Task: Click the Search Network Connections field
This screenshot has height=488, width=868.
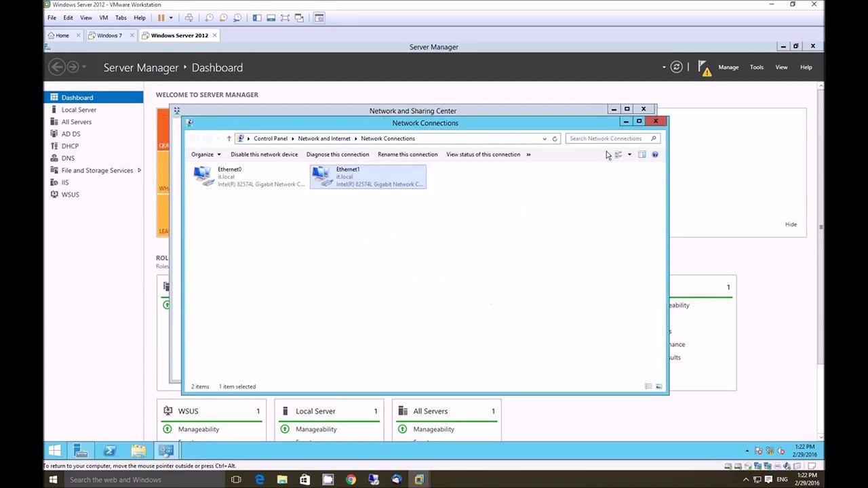Action: pyautogui.click(x=612, y=138)
